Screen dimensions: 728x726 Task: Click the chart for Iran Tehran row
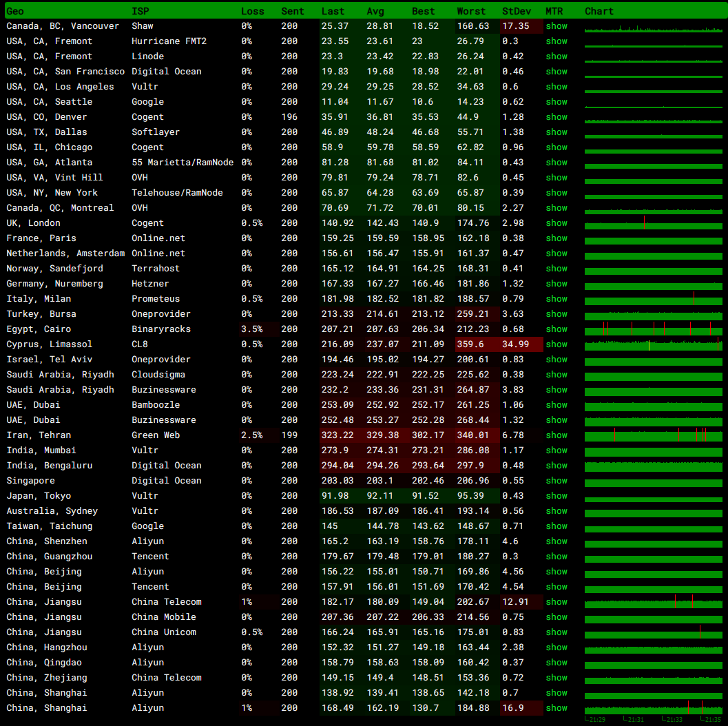pyautogui.click(x=653, y=435)
